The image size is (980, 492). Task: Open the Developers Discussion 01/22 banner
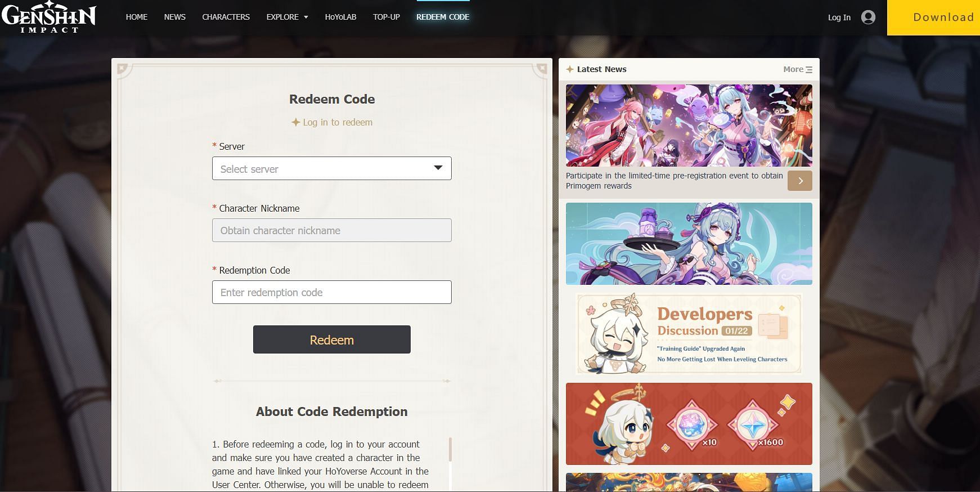[x=689, y=334]
